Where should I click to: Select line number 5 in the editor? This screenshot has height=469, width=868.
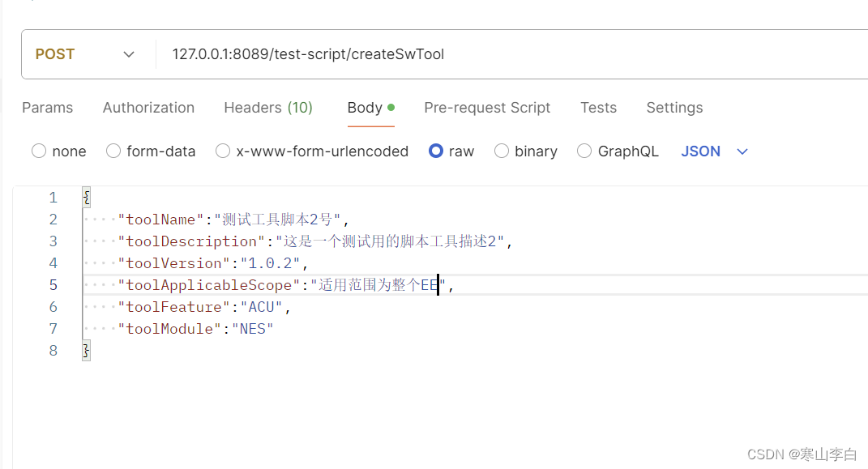53,284
